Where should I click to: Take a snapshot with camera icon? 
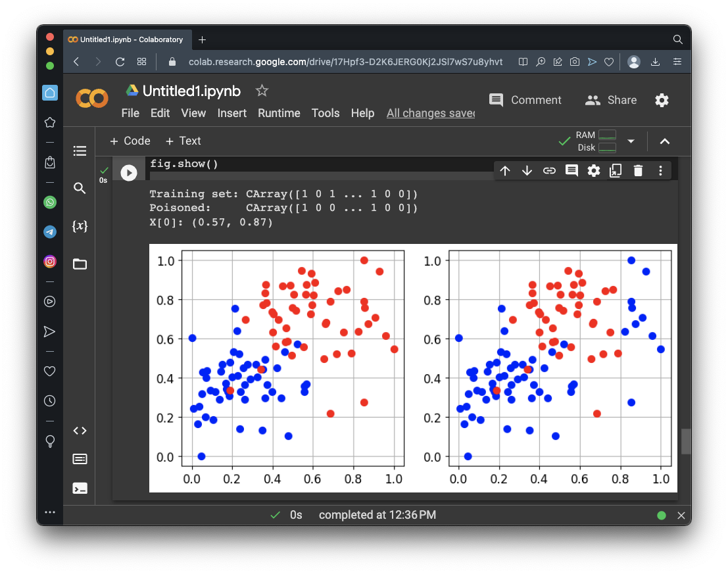tap(574, 62)
